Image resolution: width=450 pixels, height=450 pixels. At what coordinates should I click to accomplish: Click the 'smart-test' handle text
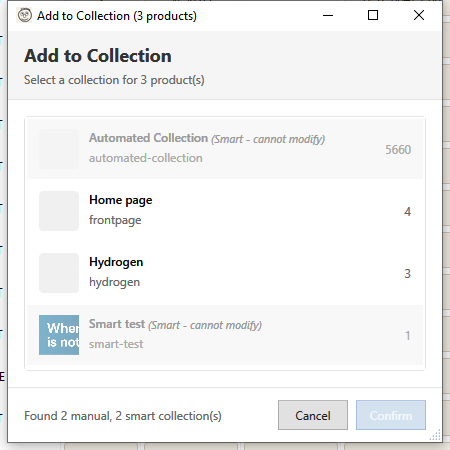(x=116, y=344)
